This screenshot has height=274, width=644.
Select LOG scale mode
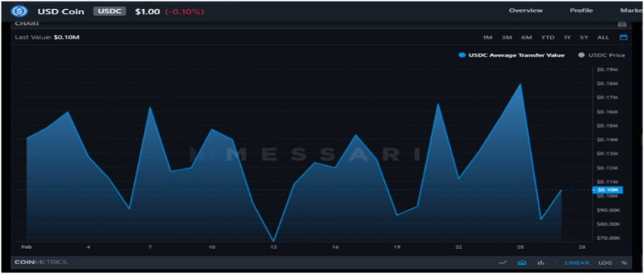click(x=605, y=263)
